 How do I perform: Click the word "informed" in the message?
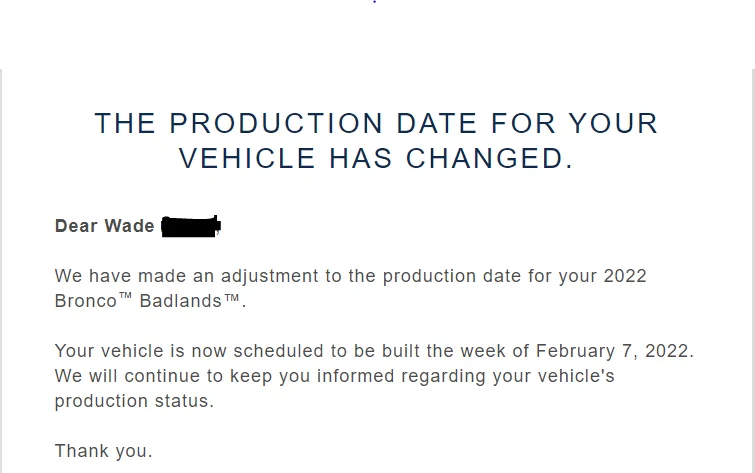coord(356,376)
